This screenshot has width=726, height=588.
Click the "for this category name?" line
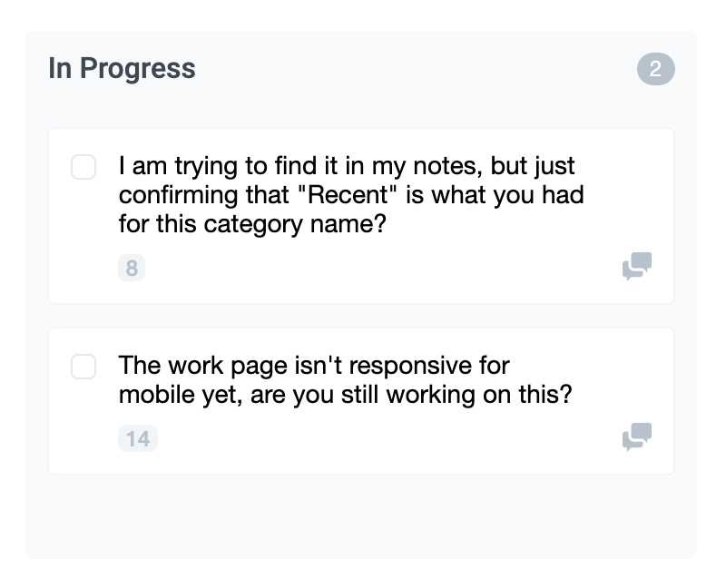pyautogui.click(x=252, y=224)
